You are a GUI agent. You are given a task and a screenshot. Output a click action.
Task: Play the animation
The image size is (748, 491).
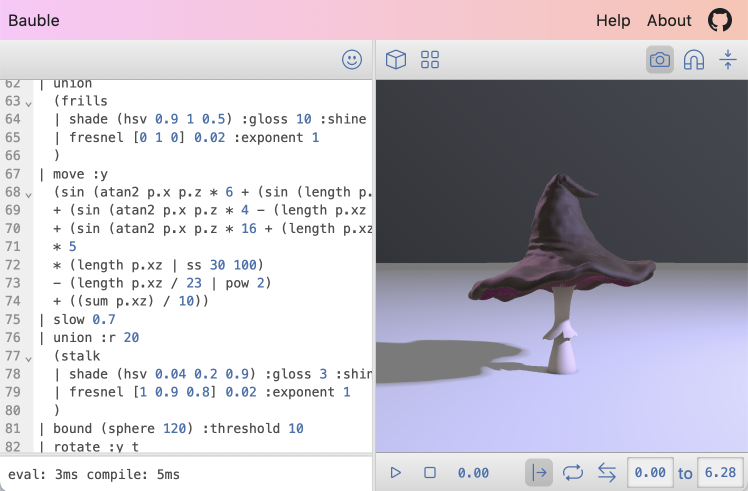tap(396, 472)
